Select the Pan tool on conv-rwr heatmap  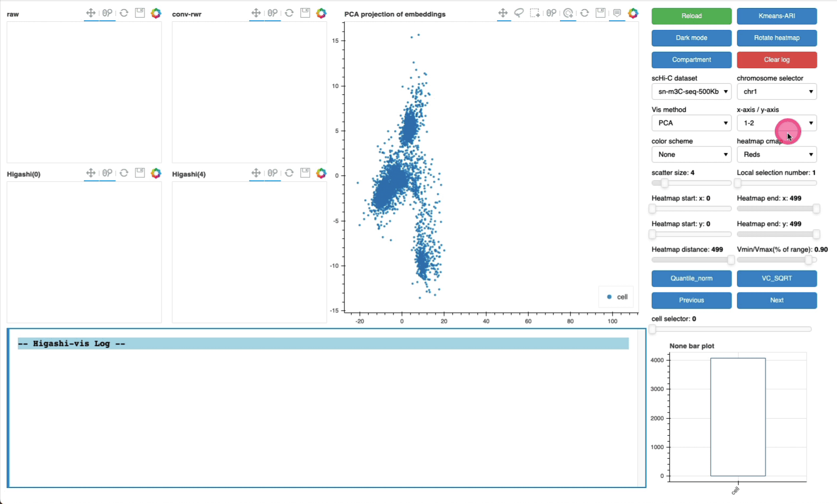pos(256,13)
